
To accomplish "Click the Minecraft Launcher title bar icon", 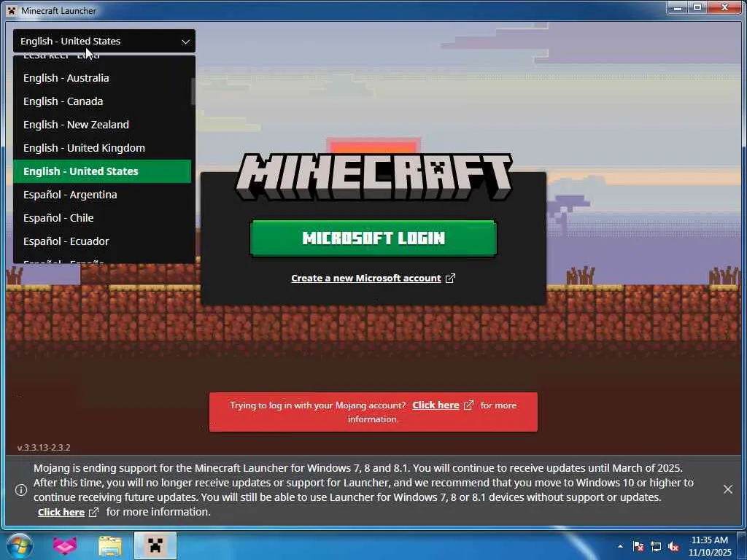I will 12,10.
